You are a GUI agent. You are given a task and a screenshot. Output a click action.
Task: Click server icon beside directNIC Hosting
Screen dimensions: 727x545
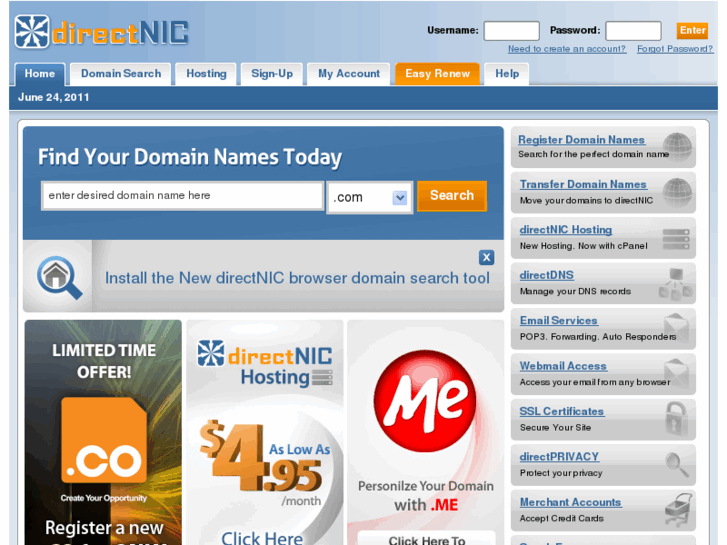coord(676,238)
